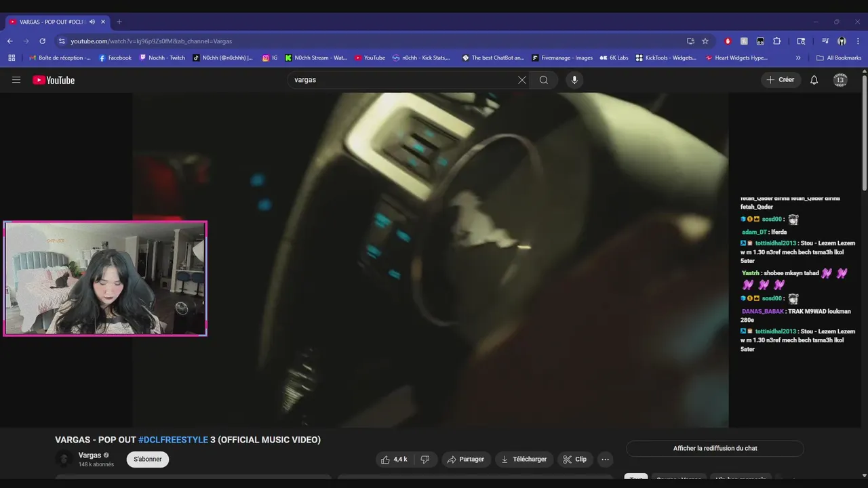Viewport: 868px width, 488px height.
Task: Share the video with Partager
Action: (465, 459)
